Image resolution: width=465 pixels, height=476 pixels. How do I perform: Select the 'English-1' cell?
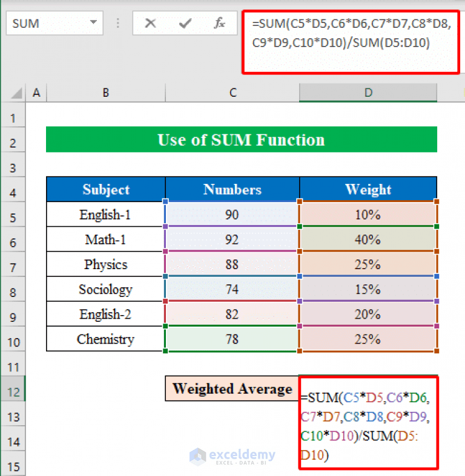tap(106, 214)
